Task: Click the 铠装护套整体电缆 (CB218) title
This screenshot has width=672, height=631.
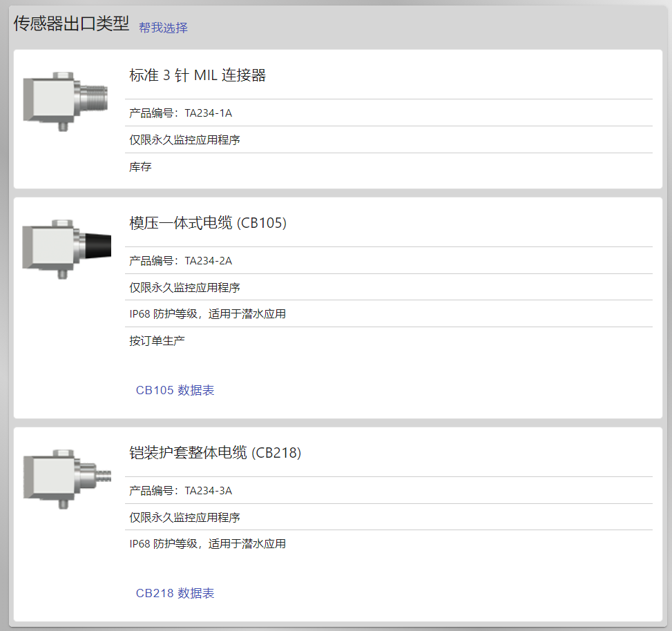Action: [215, 453]
